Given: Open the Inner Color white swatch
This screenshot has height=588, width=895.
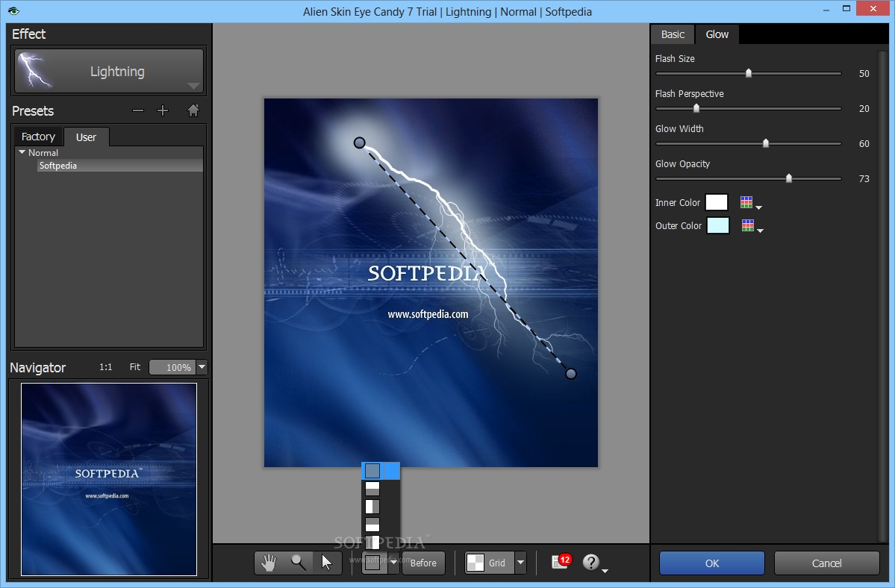Looking at the screenshot, I should [717, 202].
